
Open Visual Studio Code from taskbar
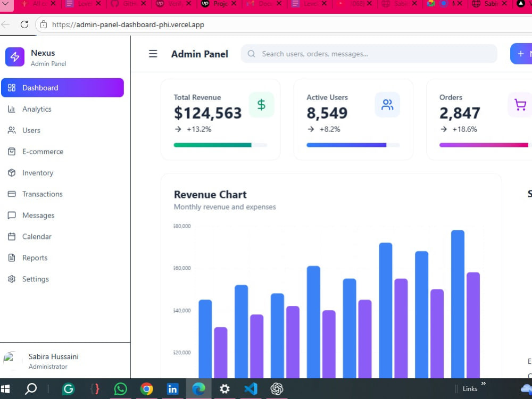pyautogui.click(x=251, y=389)
